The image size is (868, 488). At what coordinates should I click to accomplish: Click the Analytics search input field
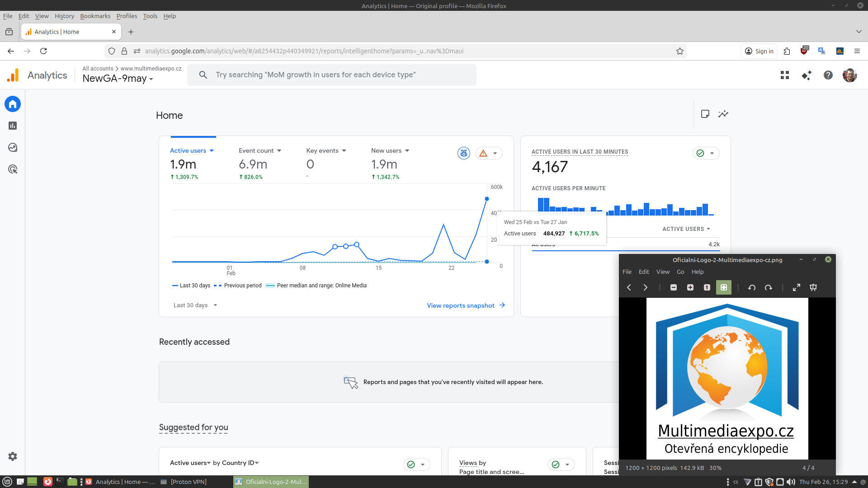[332, 75]
